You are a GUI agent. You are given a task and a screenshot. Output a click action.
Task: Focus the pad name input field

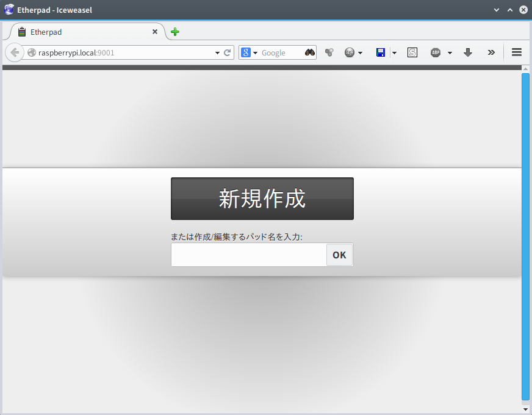click(249, 255)
